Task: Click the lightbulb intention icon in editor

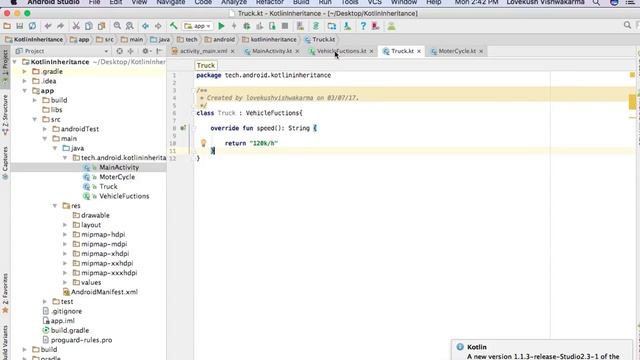Action: click(x=203, y=142)
